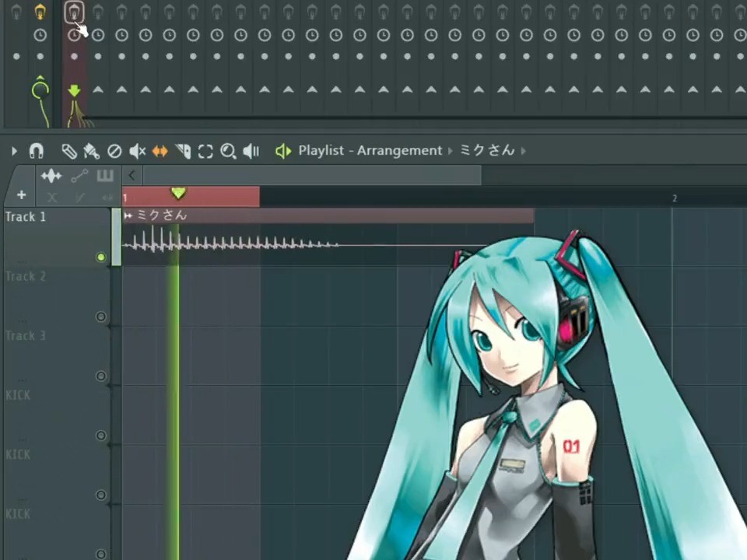747x560 pixels.
Task: Show pattern clips via piano icon
Action: click(105, 177)
